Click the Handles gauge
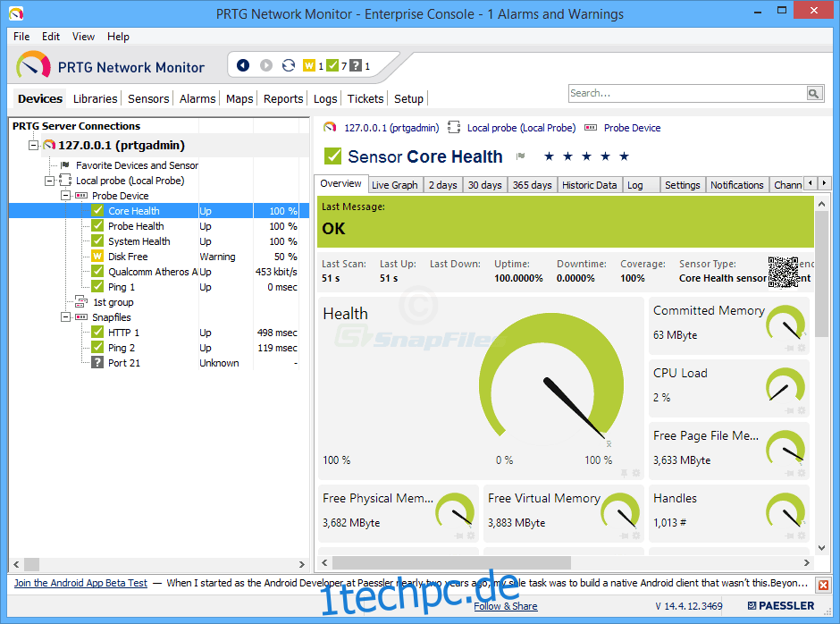Screen dimensions: 840x624 [785, 510]
